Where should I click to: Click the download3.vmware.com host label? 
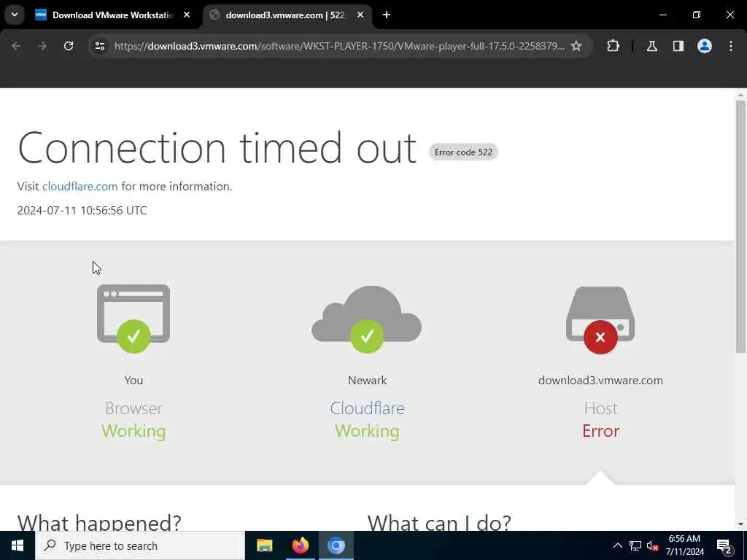point(600,381)
